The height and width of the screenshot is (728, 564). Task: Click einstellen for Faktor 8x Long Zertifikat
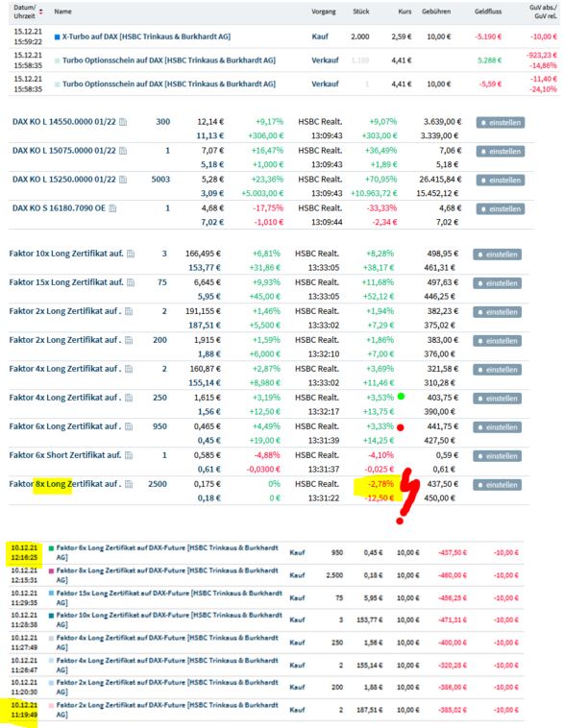pyautogui.click(x=497, y=485)
